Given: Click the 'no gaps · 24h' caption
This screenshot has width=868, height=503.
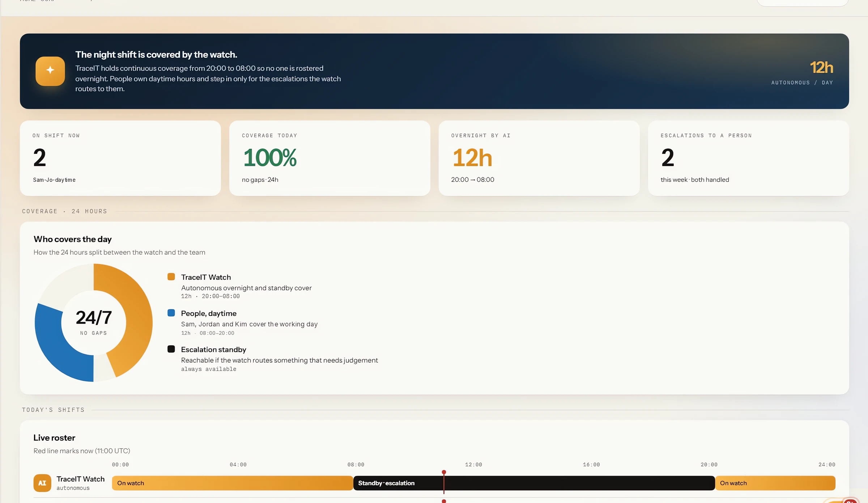Looking at the screenshot, I should tap(260, 180).
